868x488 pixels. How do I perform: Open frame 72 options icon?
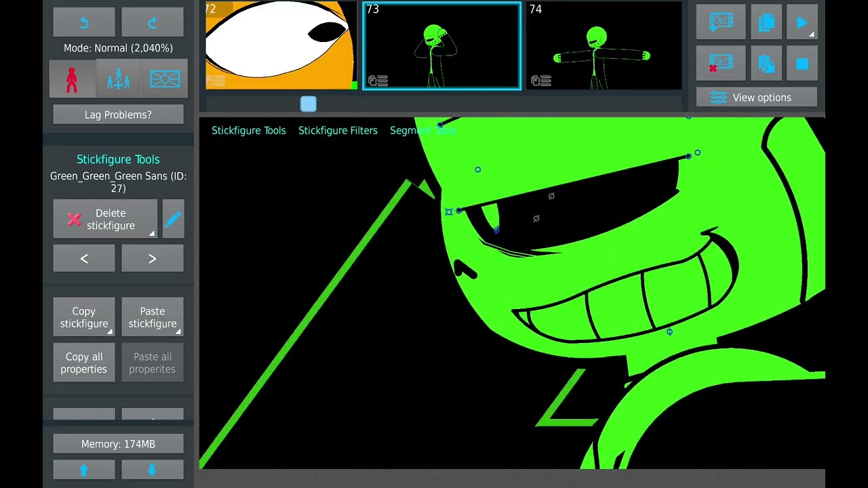click(x=216, y=81)
